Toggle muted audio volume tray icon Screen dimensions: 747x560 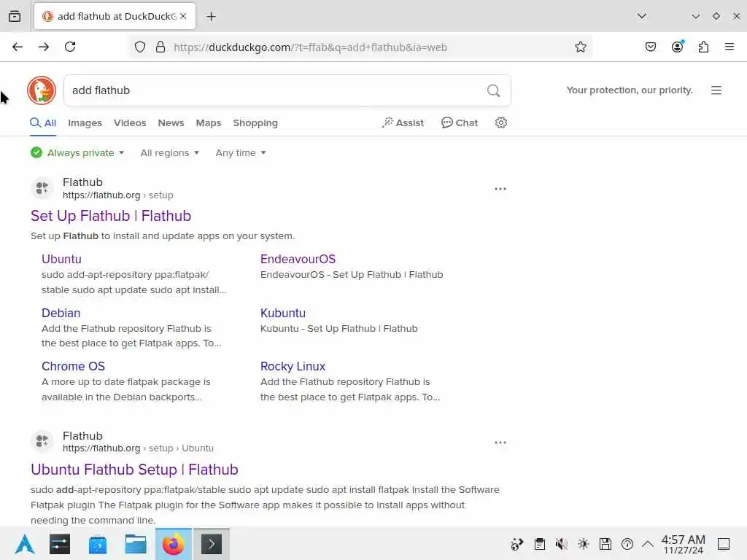[561, 544]
